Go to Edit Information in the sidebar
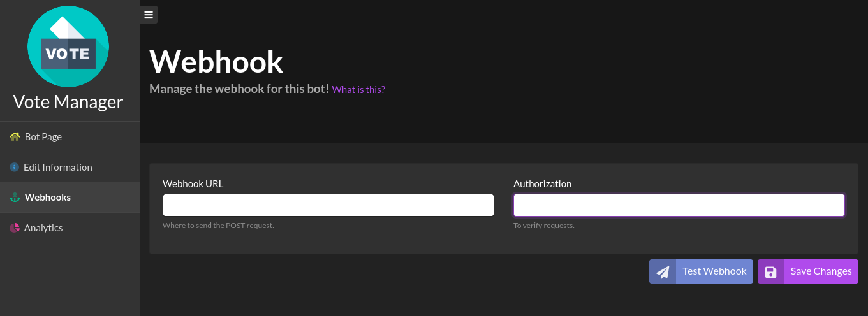This screenshot has height=316, width=868. pos(58,167)
